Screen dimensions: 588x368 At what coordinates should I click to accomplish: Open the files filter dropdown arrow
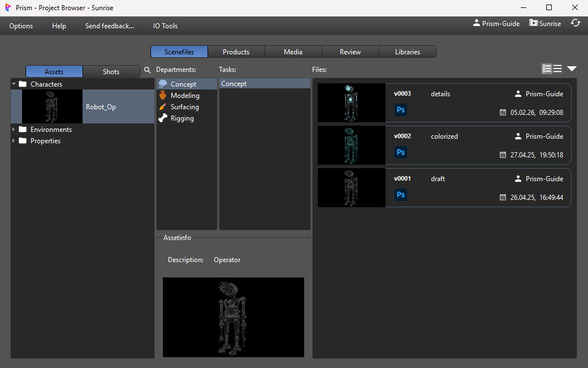pyautogui.click(x=572, y=69)
